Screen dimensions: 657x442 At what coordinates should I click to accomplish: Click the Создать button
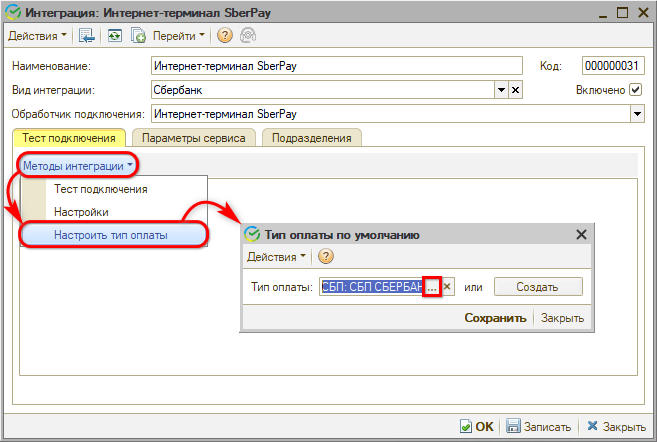538,287
